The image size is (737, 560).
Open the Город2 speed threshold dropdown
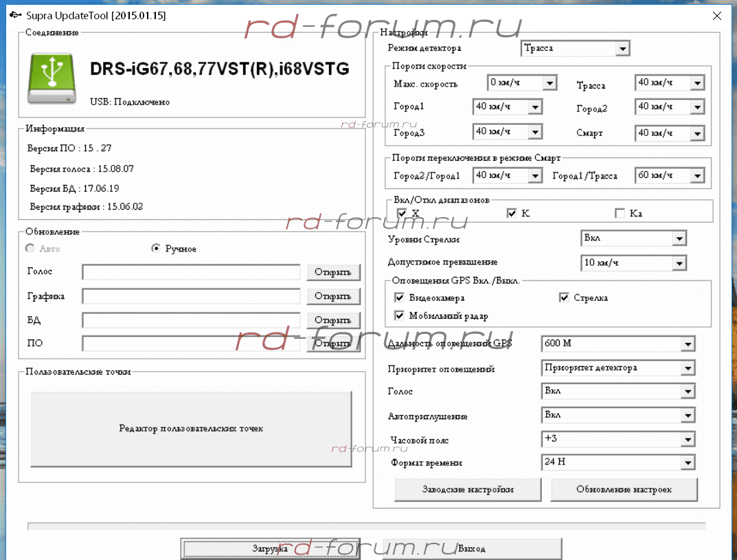point(669,107)
